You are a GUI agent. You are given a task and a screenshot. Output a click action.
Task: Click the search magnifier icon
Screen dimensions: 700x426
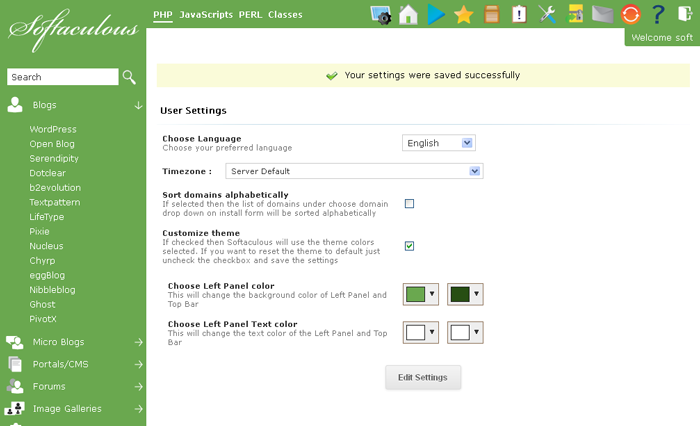click(129, 77)
